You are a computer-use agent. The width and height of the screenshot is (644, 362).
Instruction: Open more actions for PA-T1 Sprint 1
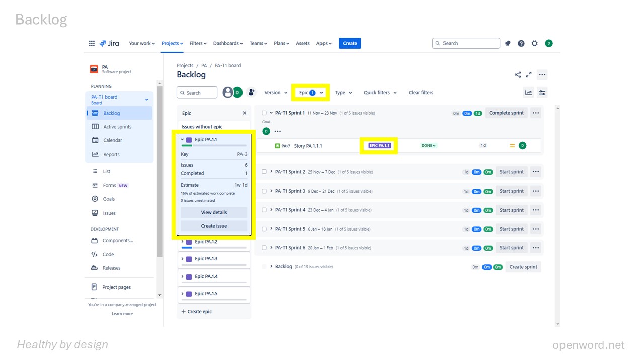click(x=536, y=113)
